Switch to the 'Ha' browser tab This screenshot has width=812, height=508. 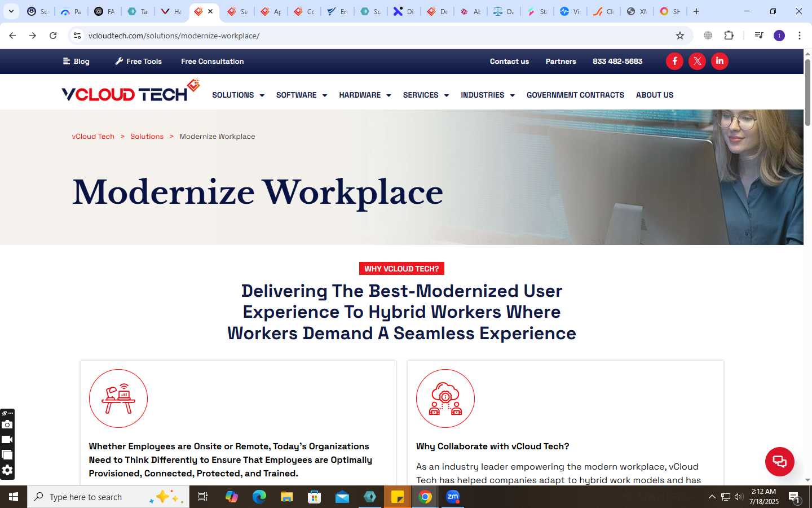[171, 11]
